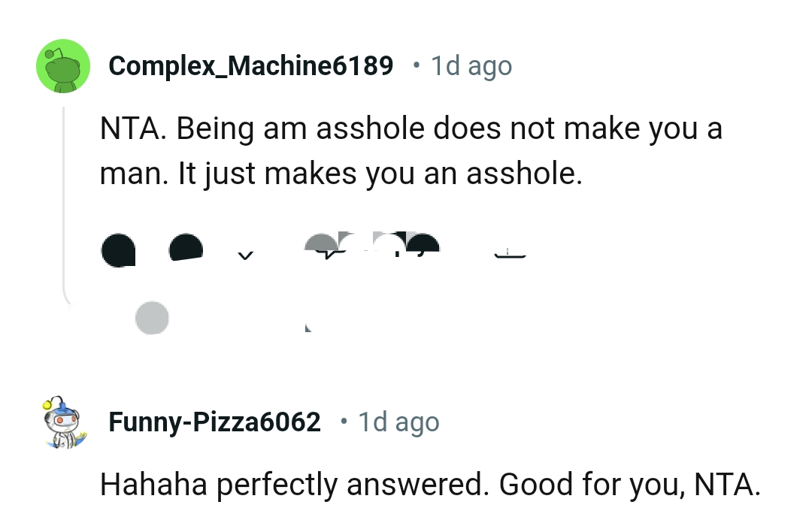Click the 1d ago timestamp on the first comment
Screen dimensions: 812x523
pos(470,66)
